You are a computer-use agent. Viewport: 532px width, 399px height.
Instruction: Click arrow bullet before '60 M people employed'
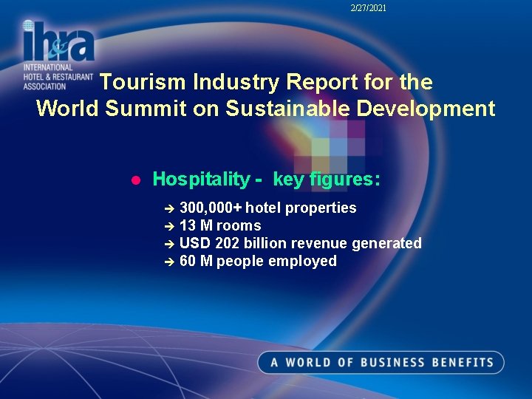pos(169,262)
